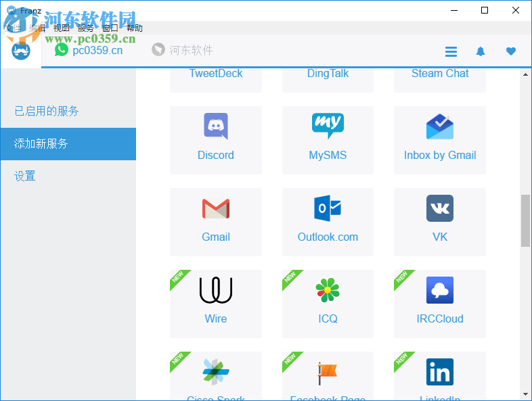Click the Wire logo icon
This screenshot has width=532, height=401.
click(216, 290)
